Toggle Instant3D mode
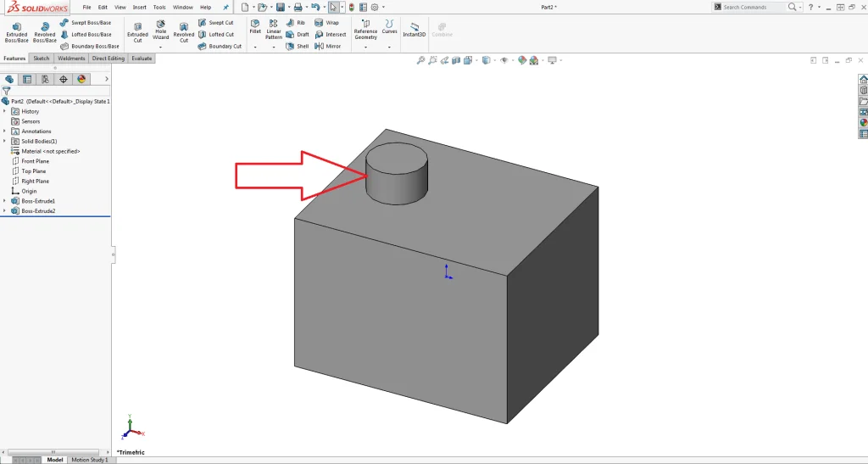 tap(415, 30)
